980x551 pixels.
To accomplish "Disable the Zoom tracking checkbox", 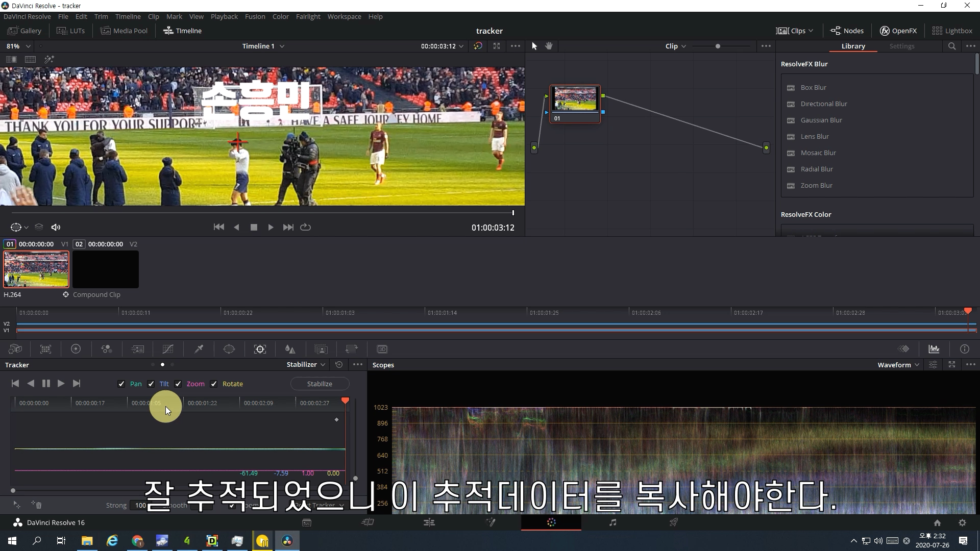I will 178,384.
